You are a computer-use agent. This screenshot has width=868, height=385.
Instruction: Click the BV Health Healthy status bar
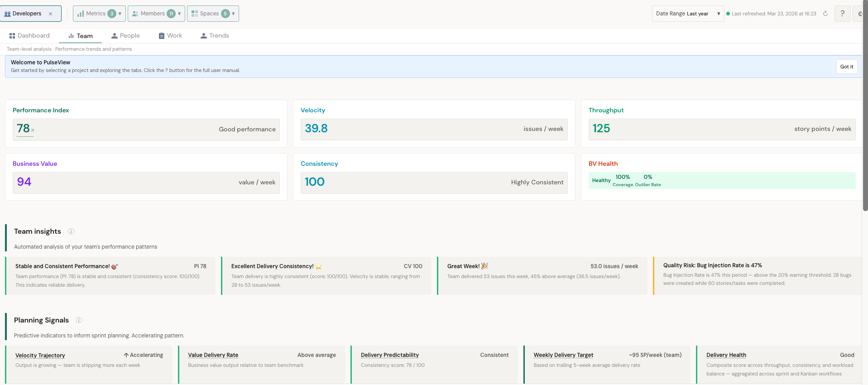pos(722,180)
